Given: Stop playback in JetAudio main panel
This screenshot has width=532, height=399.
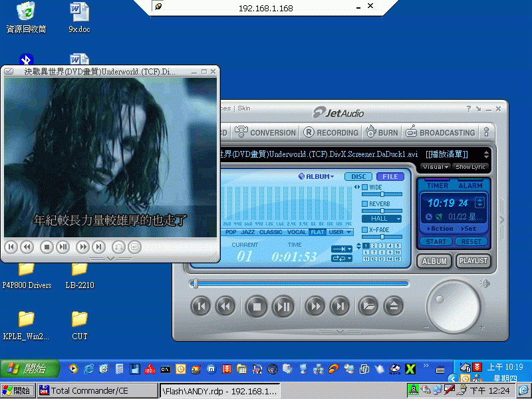Looking at the screenshot, I should (257, 307).
